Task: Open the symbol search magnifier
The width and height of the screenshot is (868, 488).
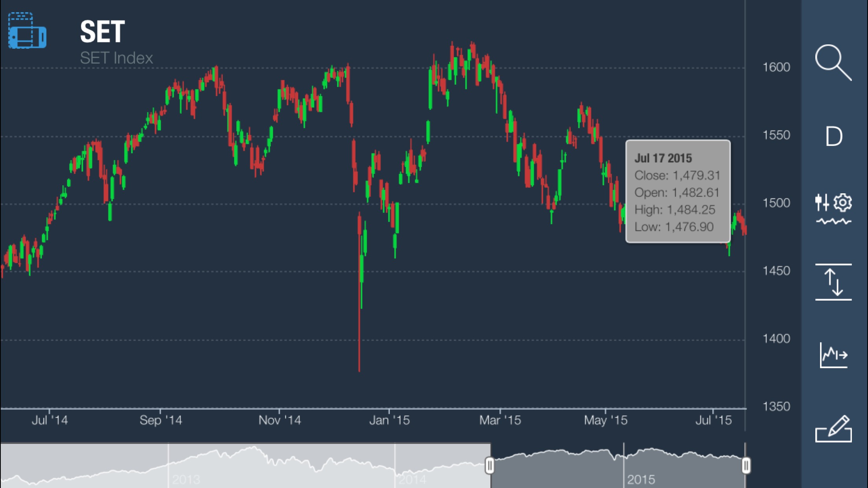Action: 833,62
